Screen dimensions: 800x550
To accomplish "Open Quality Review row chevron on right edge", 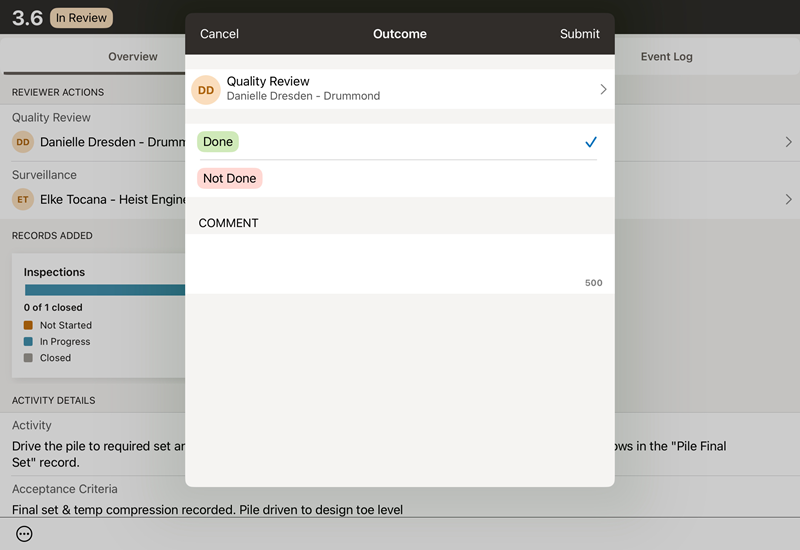I will point(788,142).
